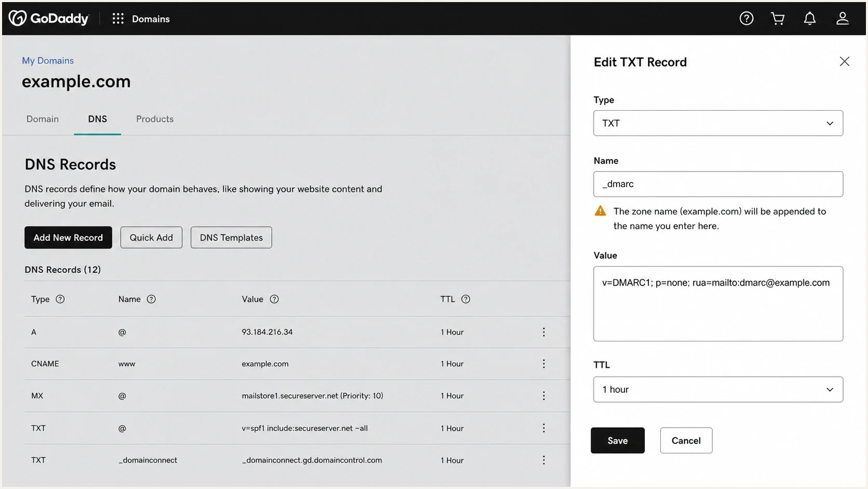Click the v=spf1 include:secureserver.net value
This screenshot has width=868, height=489.
click(305, 428)
